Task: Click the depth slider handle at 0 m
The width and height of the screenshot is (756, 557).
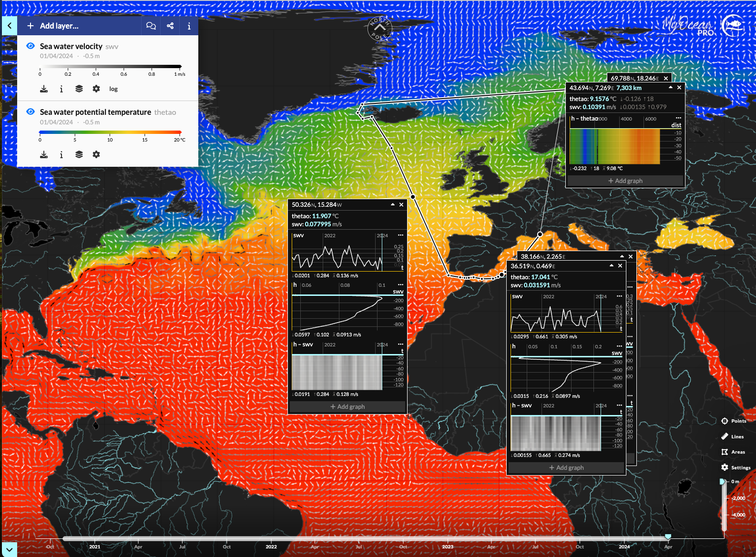Action: pyautogui.click(x=723, y=482)
